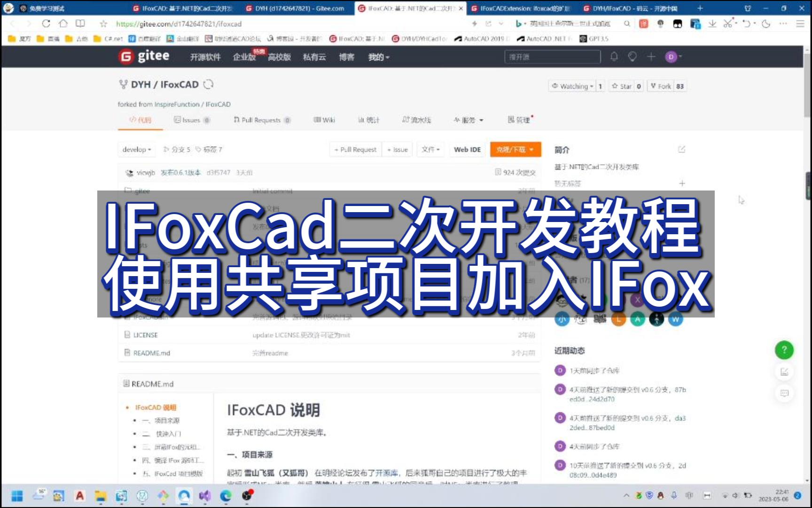Click the floating feedback edit icon
The image size is (812, 508).
coord(784,372)
